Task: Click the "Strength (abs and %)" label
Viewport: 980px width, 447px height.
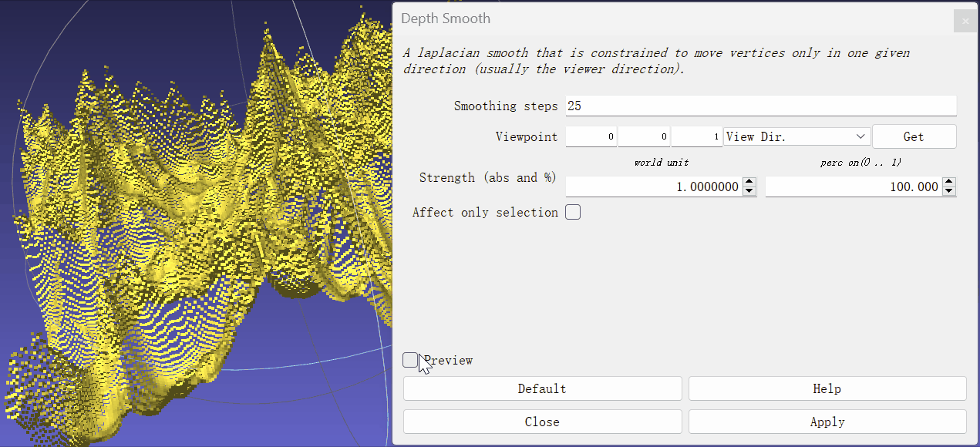Action: pos(488,178)
